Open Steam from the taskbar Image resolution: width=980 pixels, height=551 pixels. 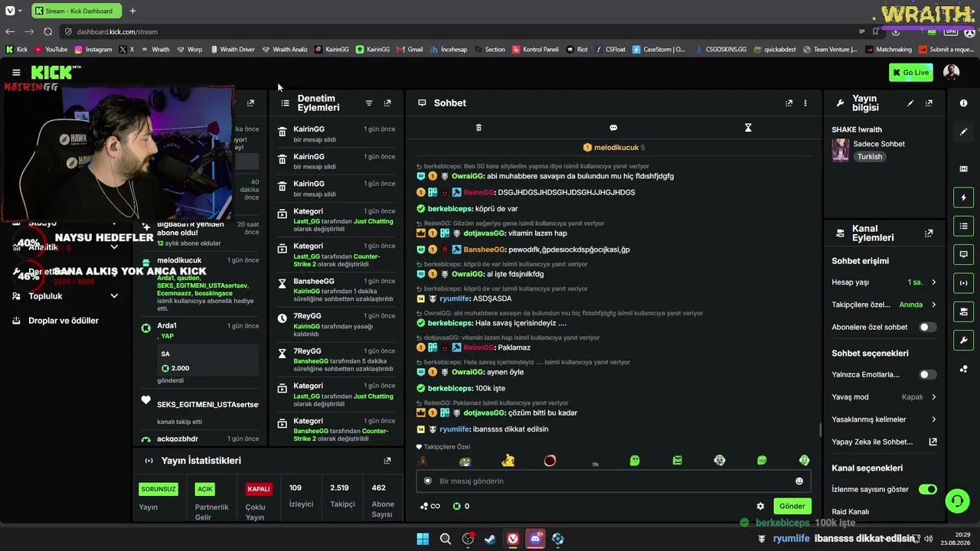pyautogui.click(x=490, y=539)
